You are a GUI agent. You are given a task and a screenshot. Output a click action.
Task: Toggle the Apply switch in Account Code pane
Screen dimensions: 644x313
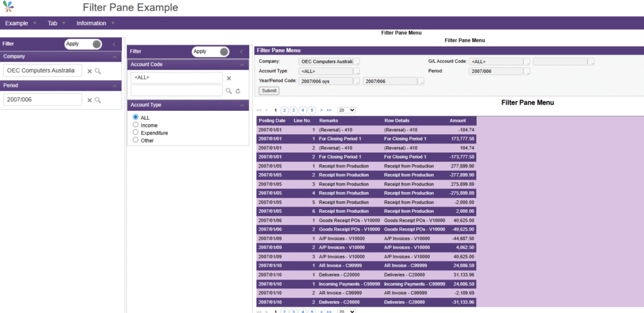pyautogui.click(x=210, y=52)
